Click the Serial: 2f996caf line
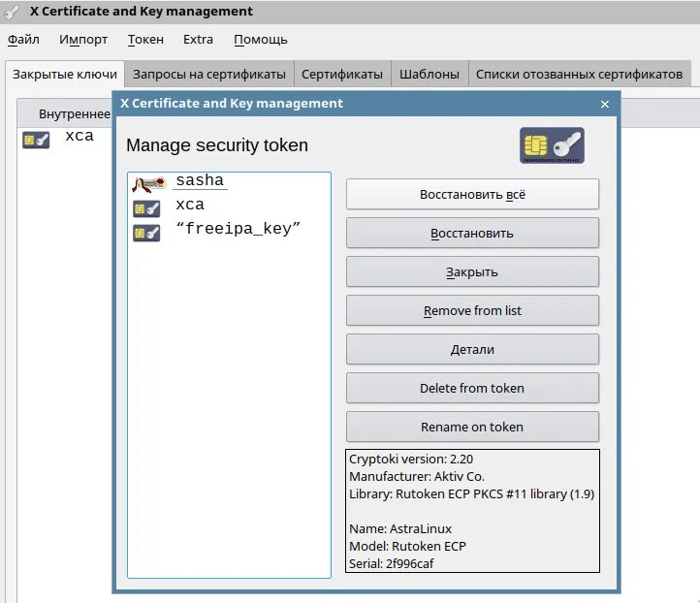This screenshot has height=603, width=700. click(391, 563)
